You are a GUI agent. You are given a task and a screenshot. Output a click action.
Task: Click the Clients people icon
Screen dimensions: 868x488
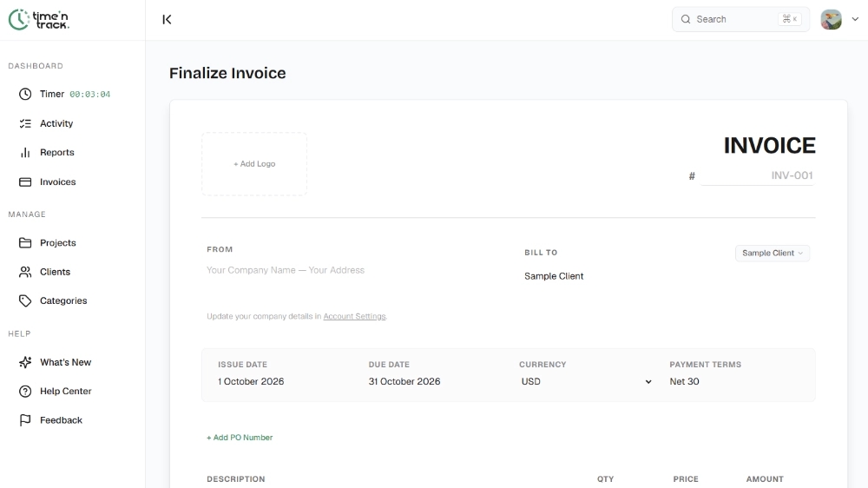(25, 272)
